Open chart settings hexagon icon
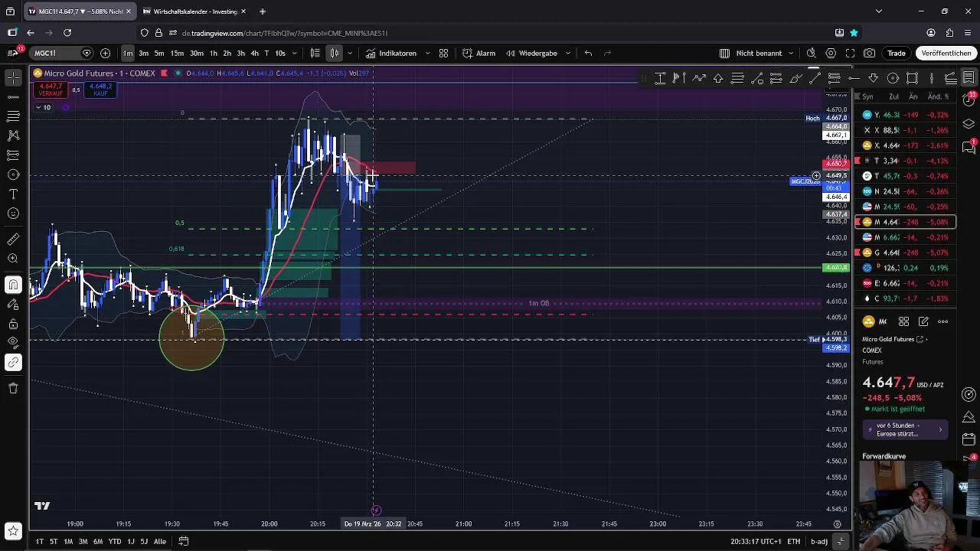Viewport: 980px width, 551px height. 831,53
